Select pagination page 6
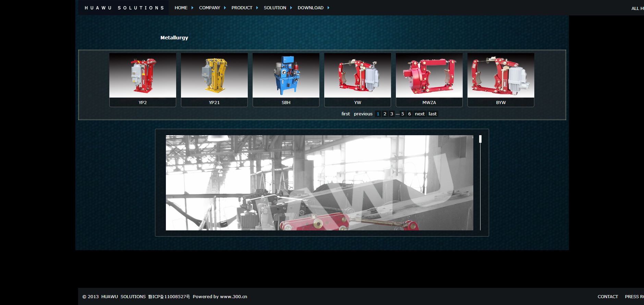This screenshot has height=305, width=644. coord(409,114)
